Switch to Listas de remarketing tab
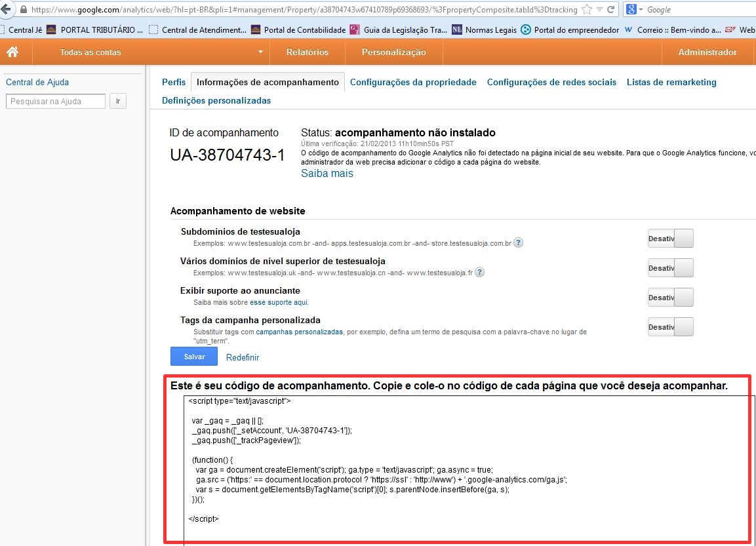Viewport: 756px width, 546px height. tap(671, 82)
